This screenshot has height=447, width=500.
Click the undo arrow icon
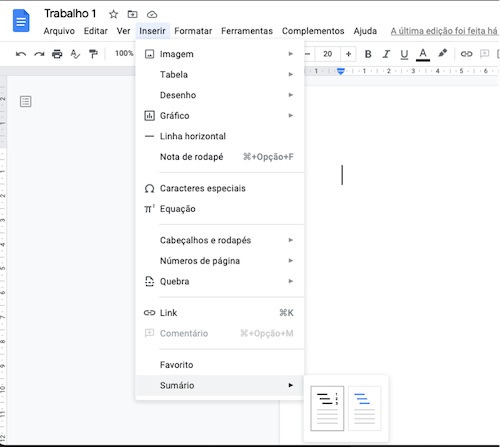tap(21, 54)
